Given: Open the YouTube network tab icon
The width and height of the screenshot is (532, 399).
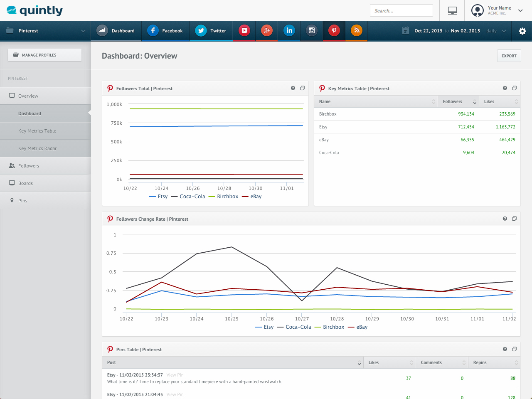Looking at the screenshot, I should pyautogui.click(x=244, y=30).
